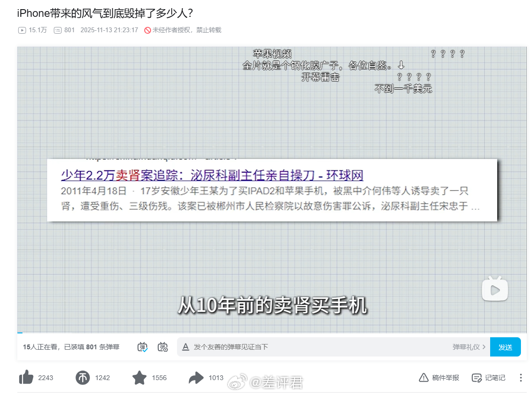
Task: Click the video progress bar
Action: [x=272, y=332]
